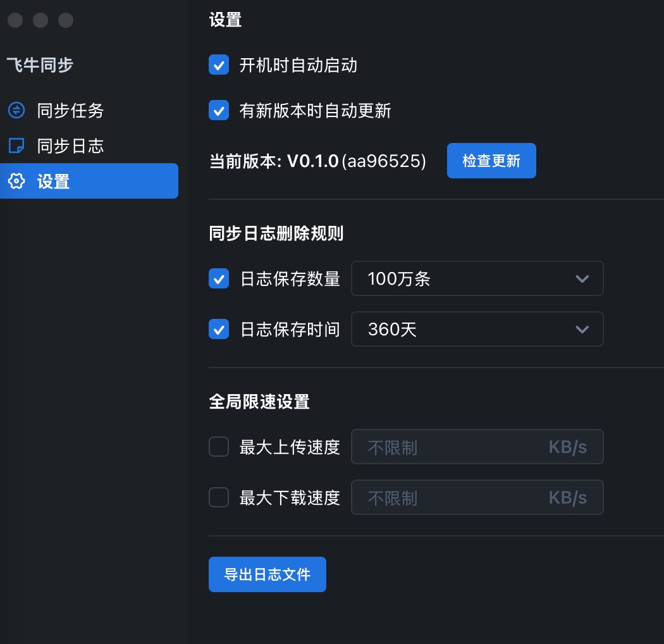The height and width of the screenshot is (644, 664).
Task: Click the 同步任务 sync arrows icon
Action: [16, 111]
